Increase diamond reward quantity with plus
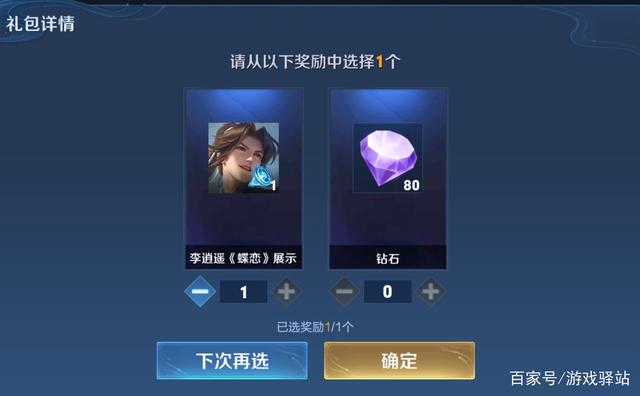 coord(431,291)
